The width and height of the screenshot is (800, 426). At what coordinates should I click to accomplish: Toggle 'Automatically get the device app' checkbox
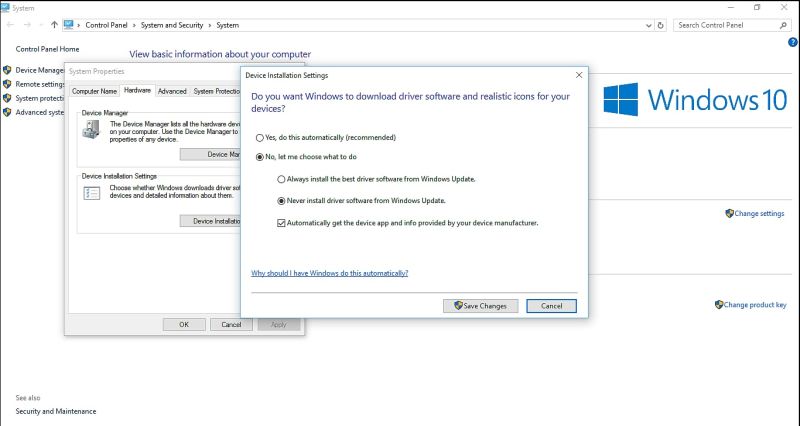(x=281, y=223)
